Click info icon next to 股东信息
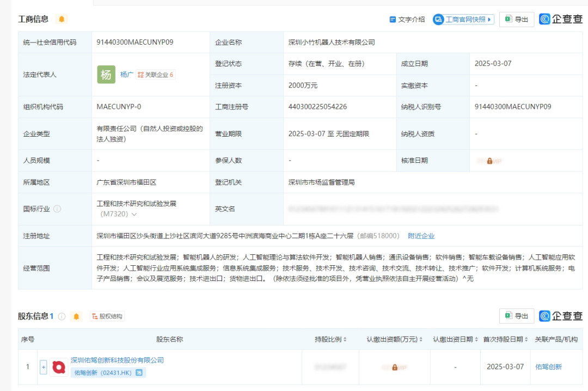The width and height of the screenshot is (588, 391). [x=62, y=316]
